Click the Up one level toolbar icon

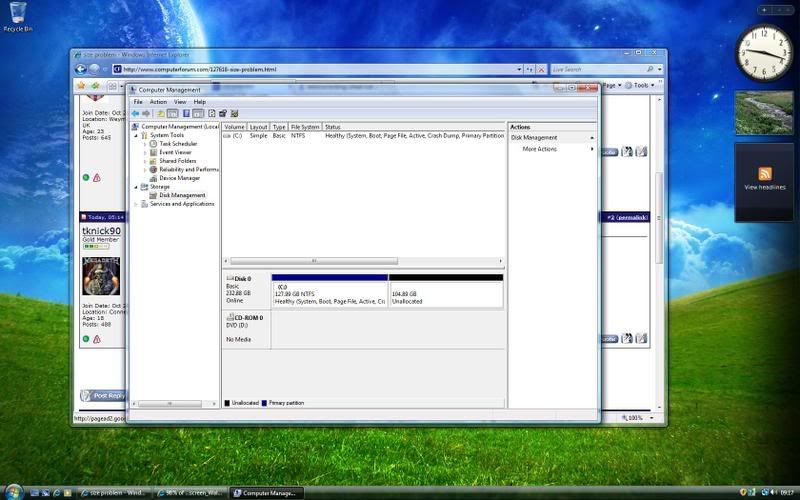161,114
